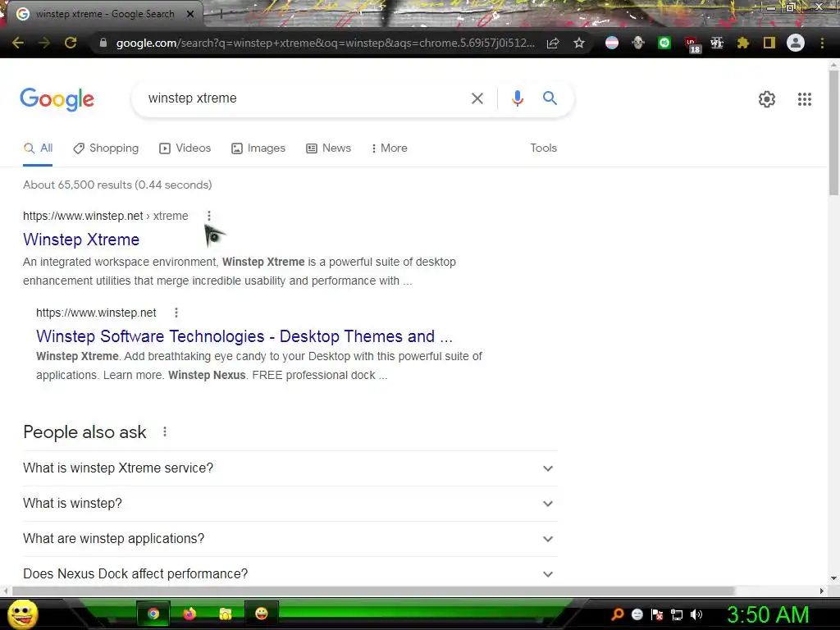Image resolution: width=840 pixels, height=630 pixels.
Task: Click the network tray icon
Action: click(x=677, y=615)
